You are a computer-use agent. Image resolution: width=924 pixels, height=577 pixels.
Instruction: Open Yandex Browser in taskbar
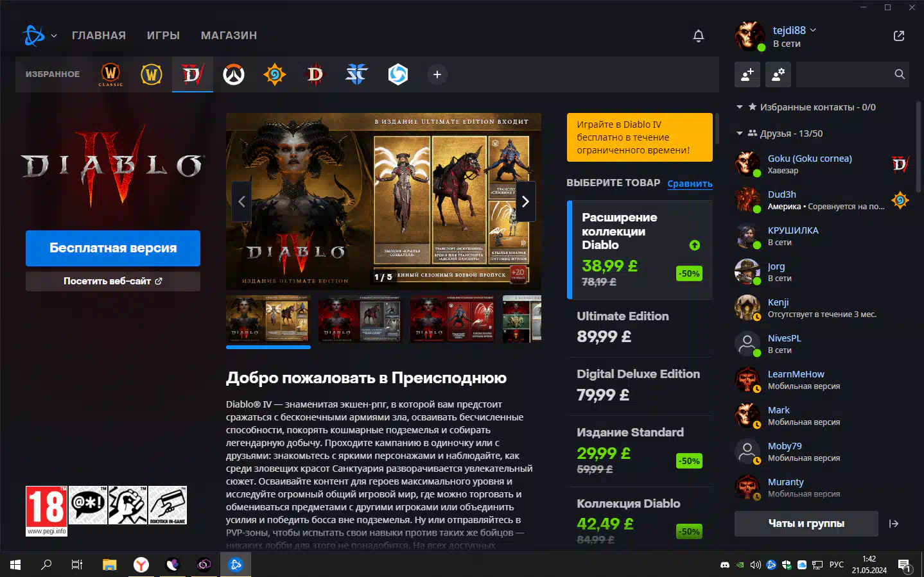[x=141, y=565]
